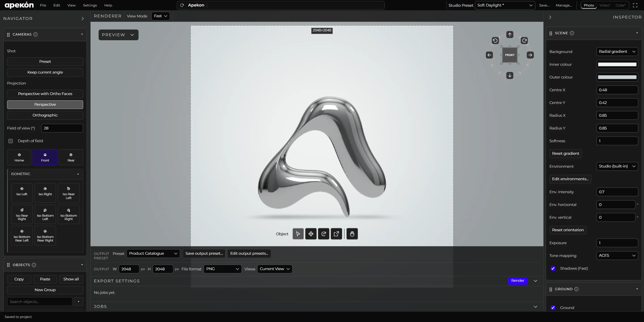Viewport: 644px width, 322px height.
Task: Open the Inner colour swatch
Action: click(x=617, y=64)
